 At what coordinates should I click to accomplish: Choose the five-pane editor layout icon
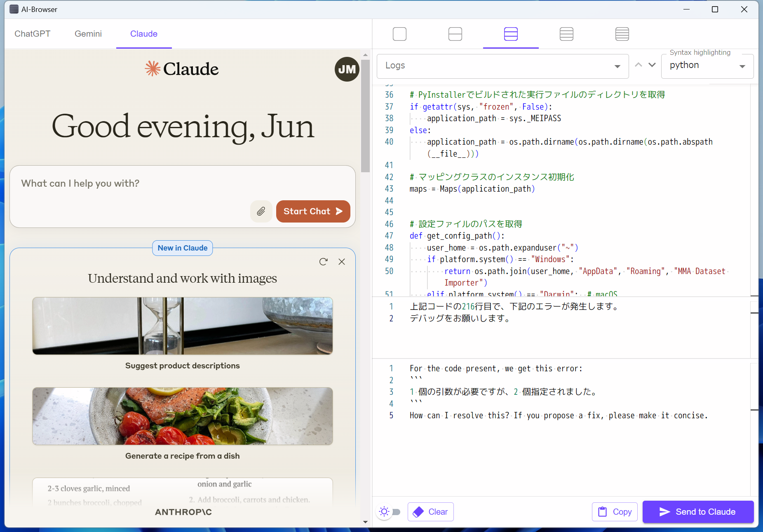pos(622,34)
